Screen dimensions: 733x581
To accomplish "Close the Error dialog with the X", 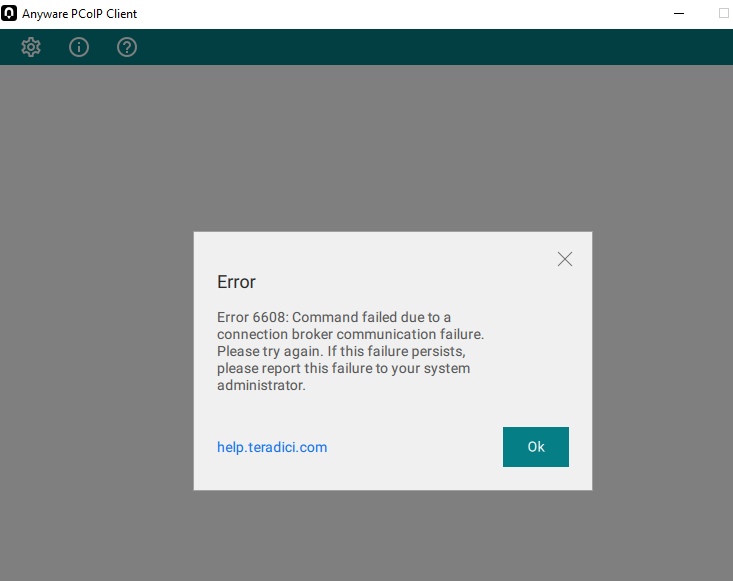I will click(x=565, y=259).
